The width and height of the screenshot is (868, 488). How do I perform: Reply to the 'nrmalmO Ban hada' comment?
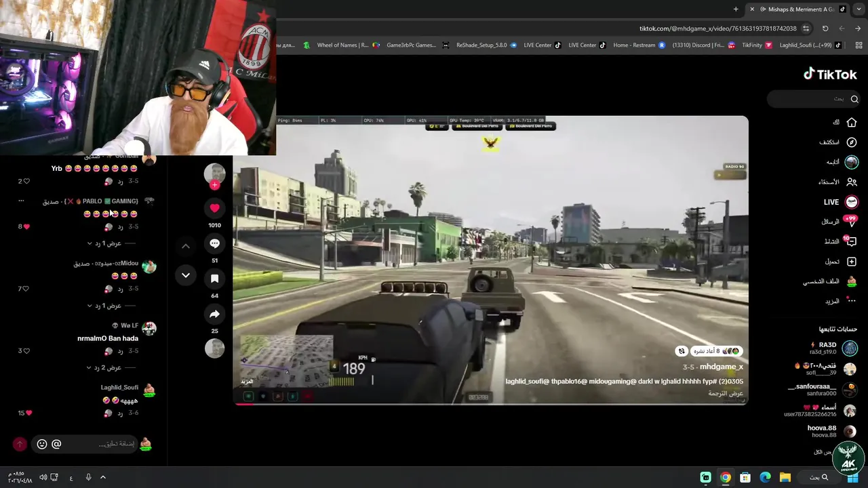point(120,351)
